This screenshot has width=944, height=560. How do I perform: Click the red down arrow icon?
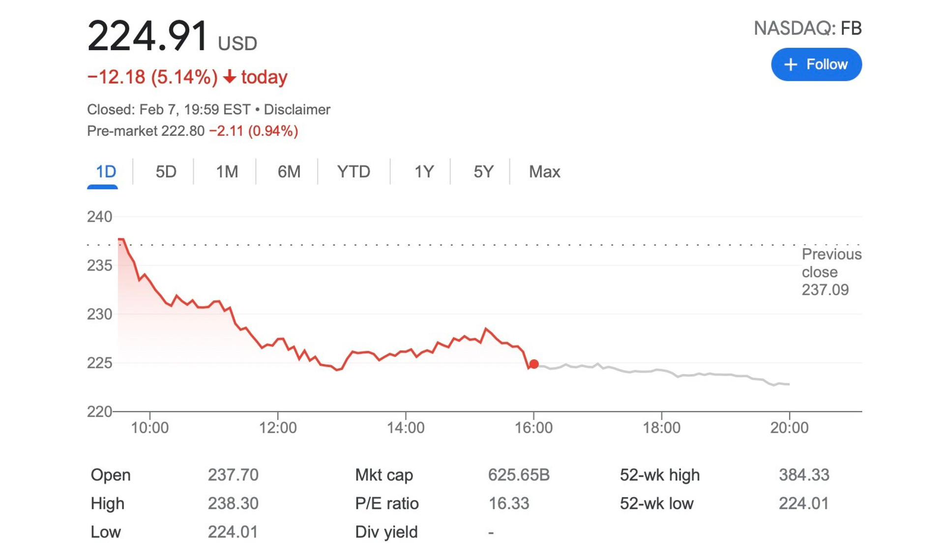229,77
